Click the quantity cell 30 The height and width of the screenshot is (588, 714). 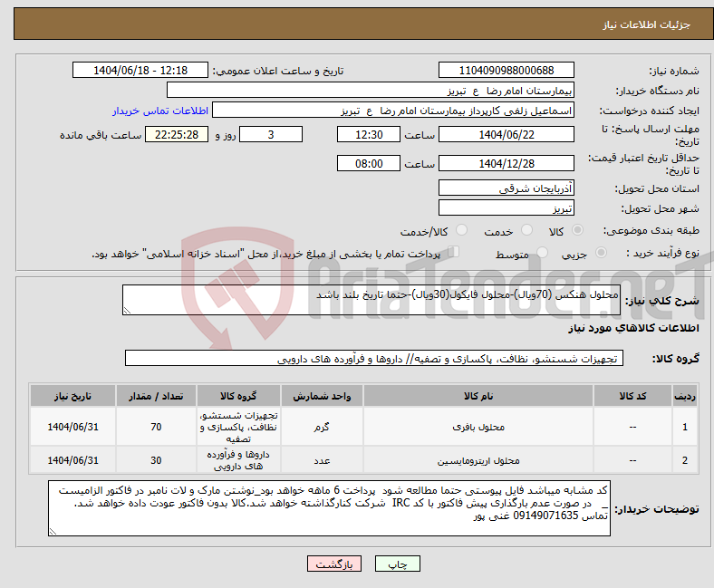[156, 460]
